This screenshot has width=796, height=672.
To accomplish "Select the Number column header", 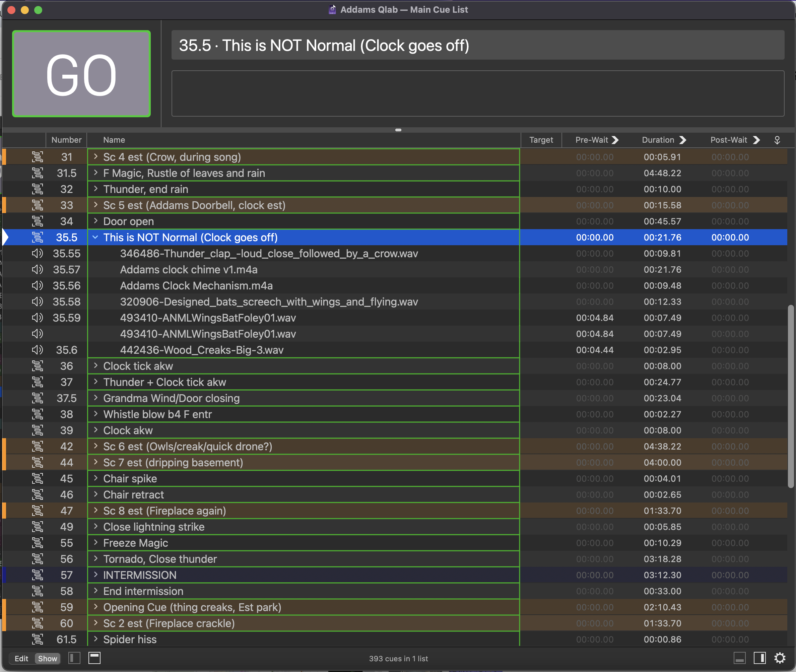I will point(66,140).
